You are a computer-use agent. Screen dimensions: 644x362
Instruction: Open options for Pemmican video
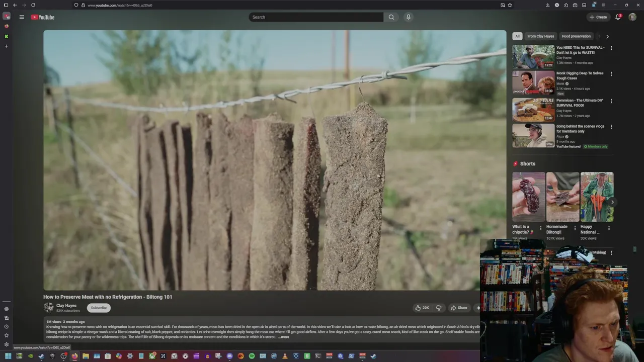click(611, 101)
